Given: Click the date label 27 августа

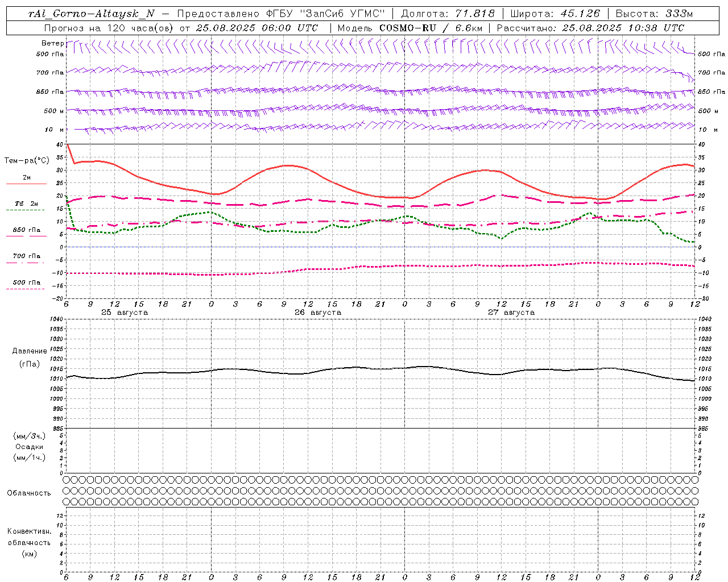Looking at the screenshot, I should pyautogui.click(x=511, y=313).
